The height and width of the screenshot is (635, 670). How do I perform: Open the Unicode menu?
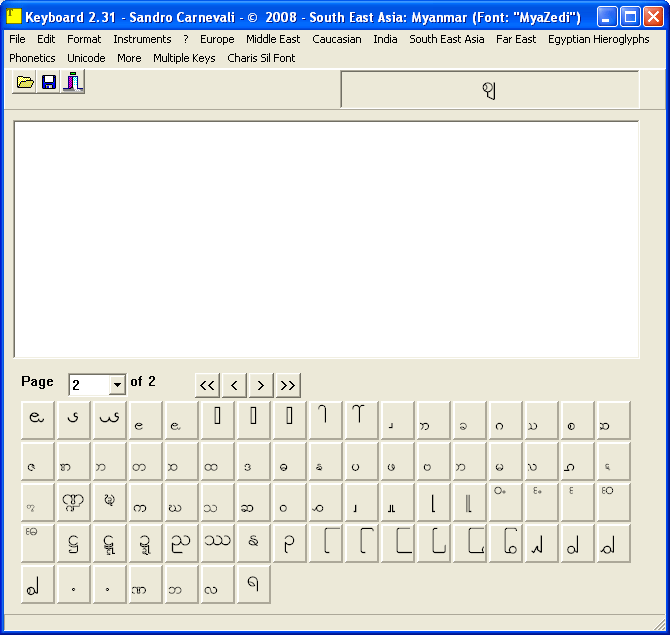click(x=86, y=58)
